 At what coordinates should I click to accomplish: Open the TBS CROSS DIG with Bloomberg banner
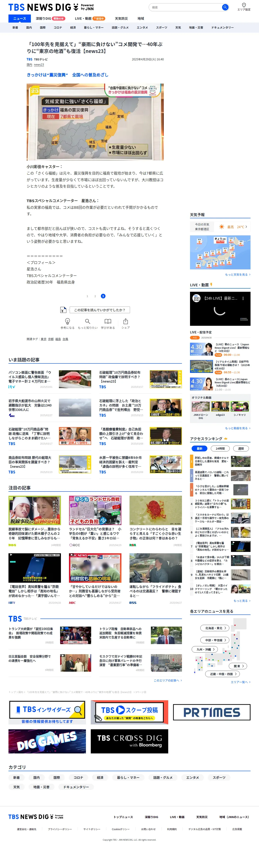tap(129, 741)
